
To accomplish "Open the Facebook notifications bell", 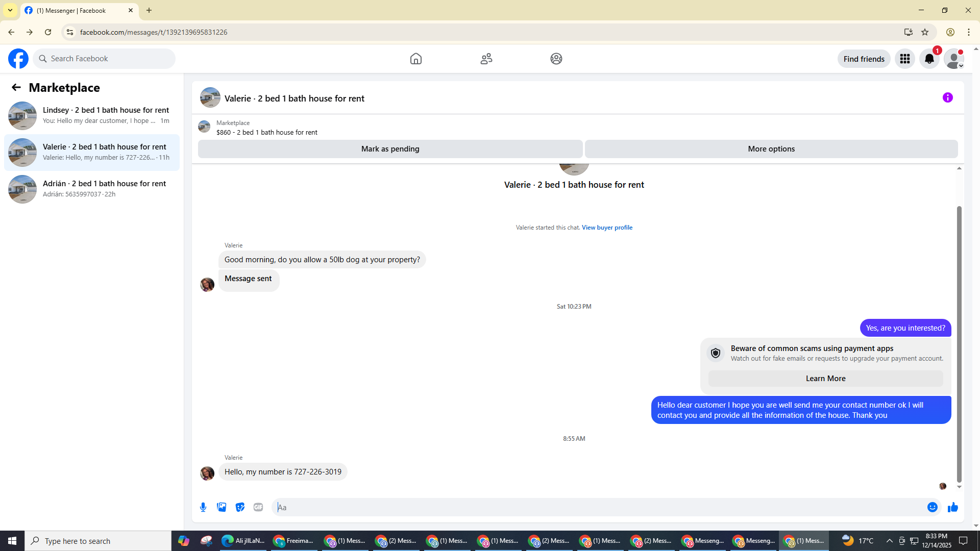I will coord(929,59).
